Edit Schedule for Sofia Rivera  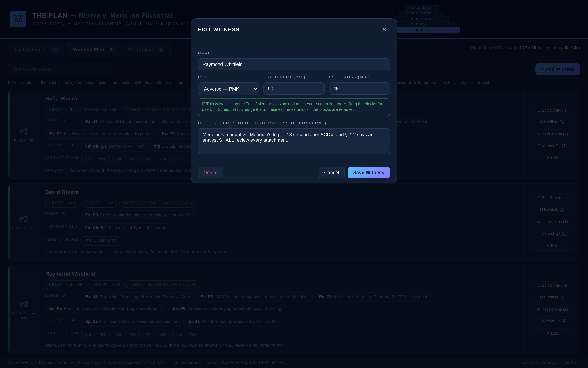click(x=552, y=110)
